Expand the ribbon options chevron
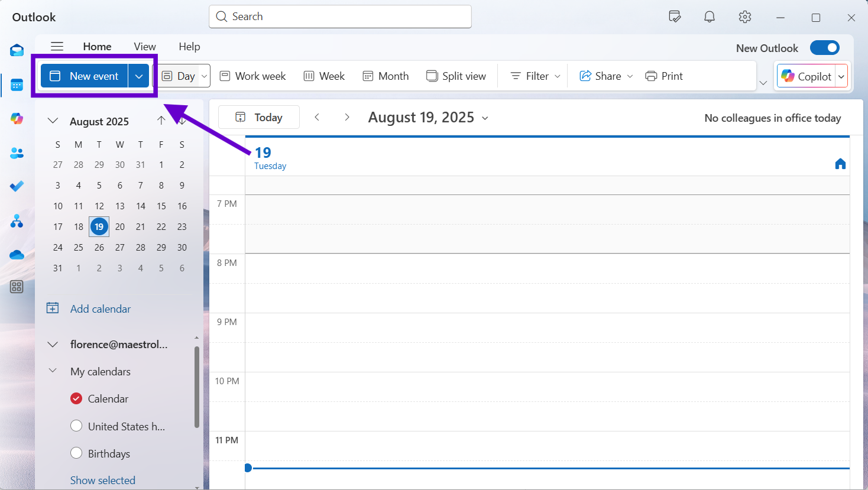The width and height of the screenshot is (868, 490). [763, 83]
